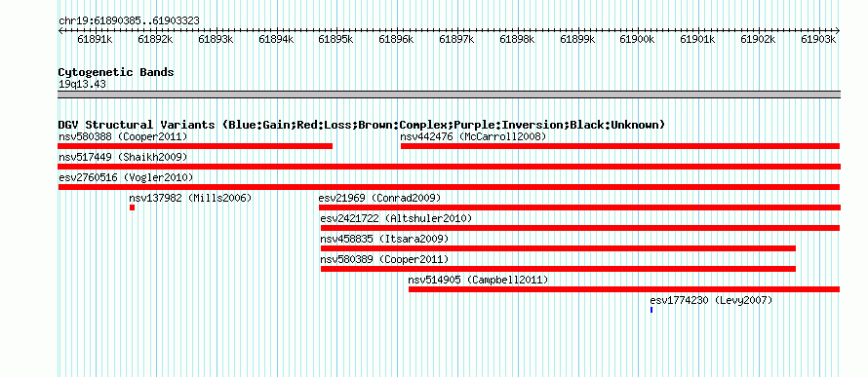Click the 61894k ruler tick label
This screenshot has width=868, height=377.
276,39
